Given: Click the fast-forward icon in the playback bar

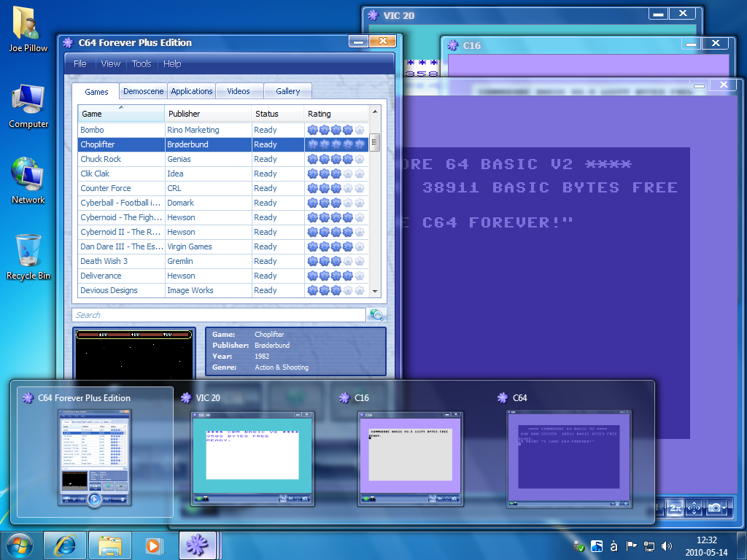Looking at the screenshot, I should click(x=106, y=499).
